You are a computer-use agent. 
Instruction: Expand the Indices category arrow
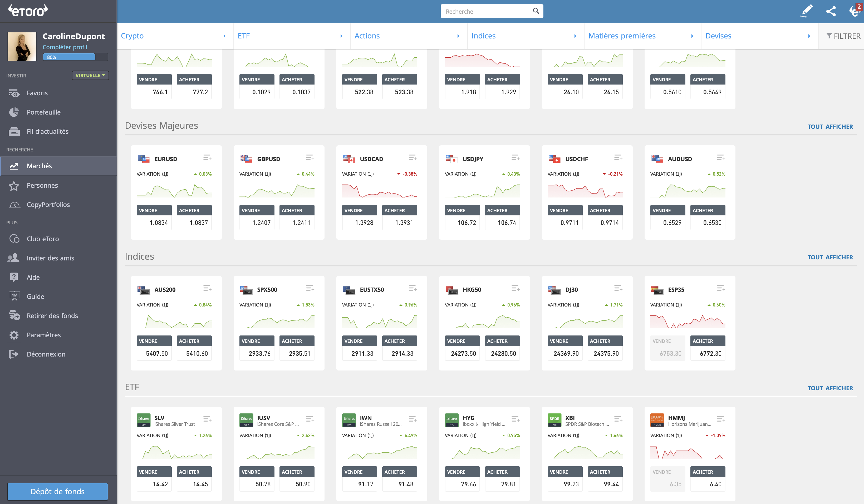pos(575,36)
